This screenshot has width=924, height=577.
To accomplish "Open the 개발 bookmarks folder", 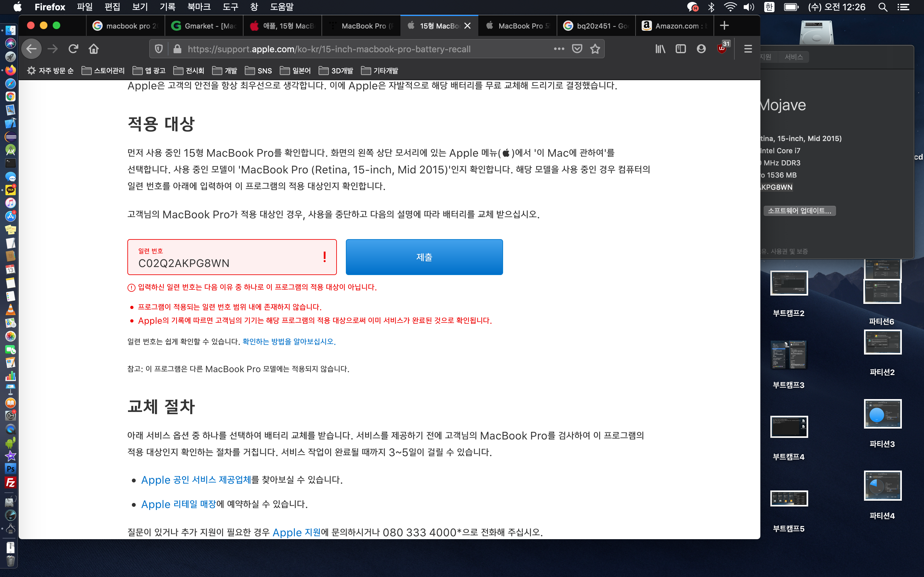I will (225, 71).
